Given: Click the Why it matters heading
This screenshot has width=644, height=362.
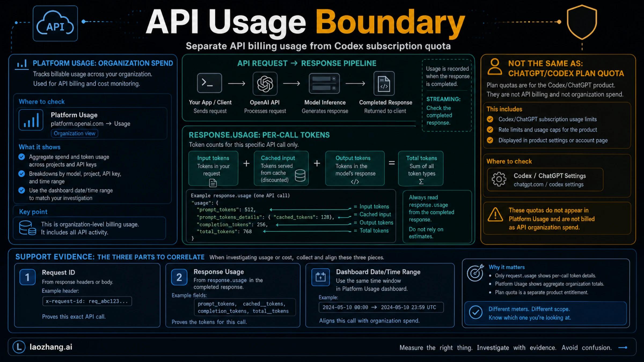Looking at the screenshot, I should (x=507, y=267).
